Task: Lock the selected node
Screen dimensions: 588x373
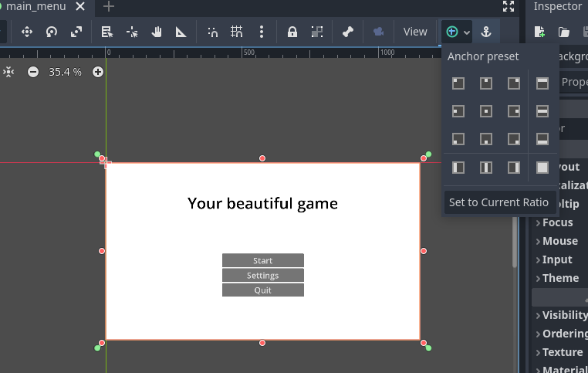Action: (292, 32)
